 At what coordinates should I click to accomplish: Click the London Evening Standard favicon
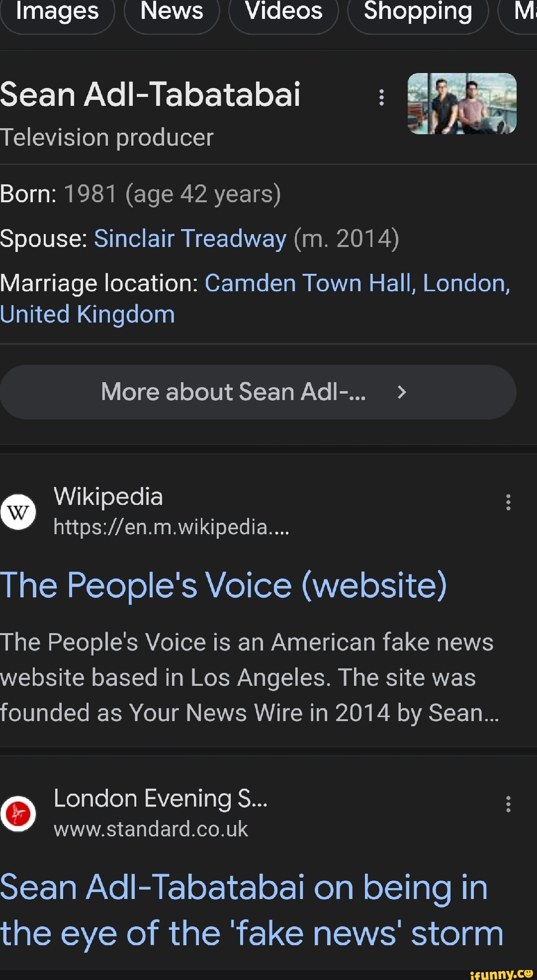click(18, 814)
